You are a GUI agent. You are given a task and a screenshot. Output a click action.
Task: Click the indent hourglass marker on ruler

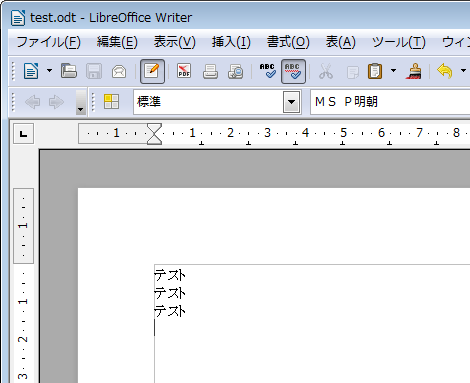(154, 134)
